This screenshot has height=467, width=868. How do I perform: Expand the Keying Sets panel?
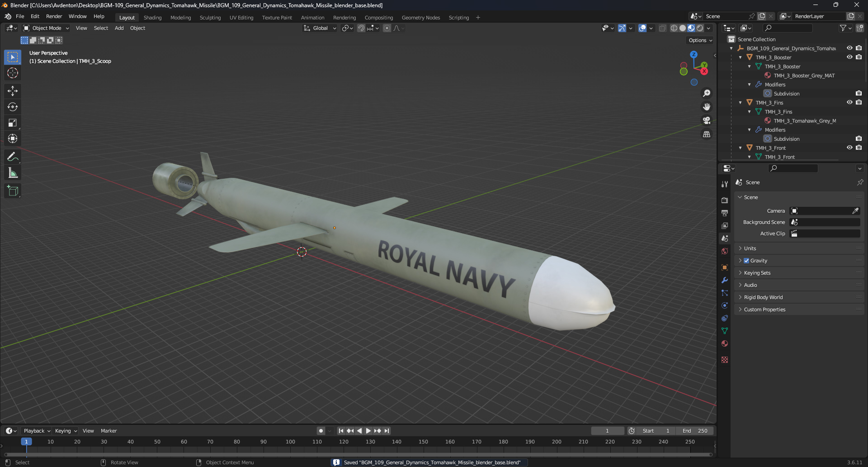(x=799, y=273)
